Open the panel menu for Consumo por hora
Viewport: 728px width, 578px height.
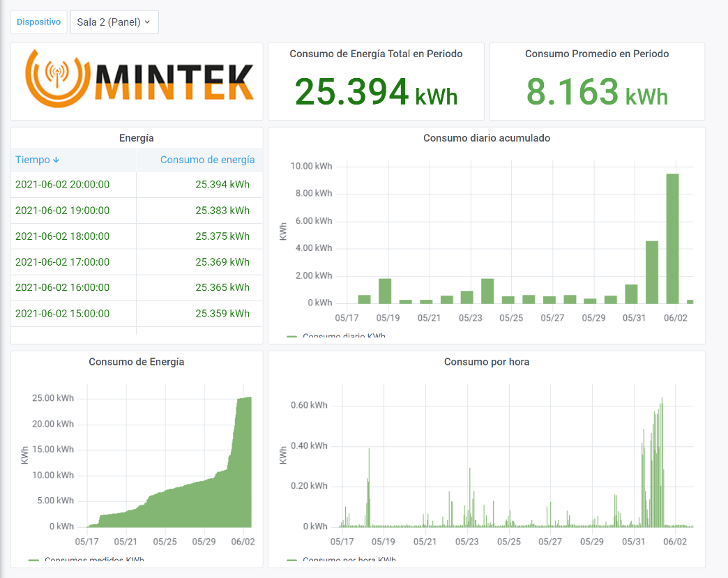[486, 362]
